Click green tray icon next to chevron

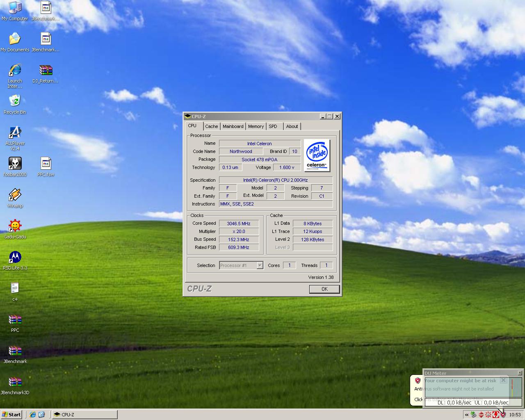473,415
